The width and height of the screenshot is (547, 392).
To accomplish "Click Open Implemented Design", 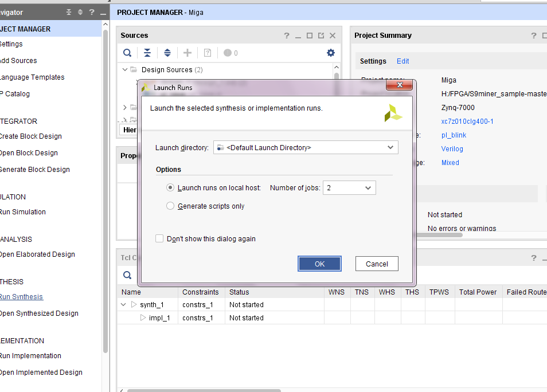I will tap(41, 373).
